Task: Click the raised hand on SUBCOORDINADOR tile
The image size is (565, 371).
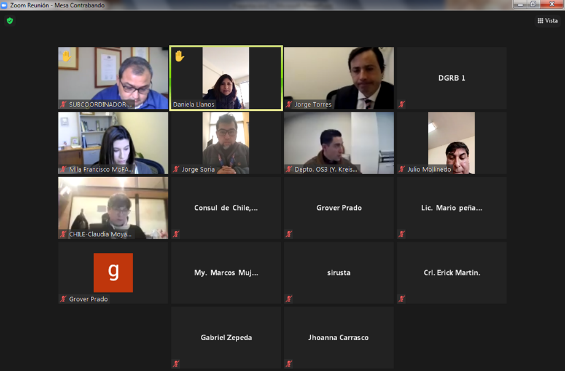Action: click(67, 56)
